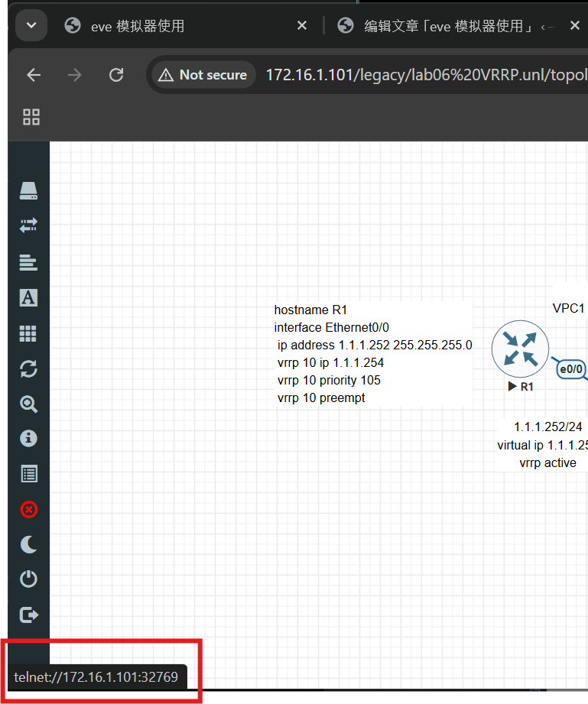
Task: Refresh topology using sidebar refresh icon
Action: coord(28,369)
